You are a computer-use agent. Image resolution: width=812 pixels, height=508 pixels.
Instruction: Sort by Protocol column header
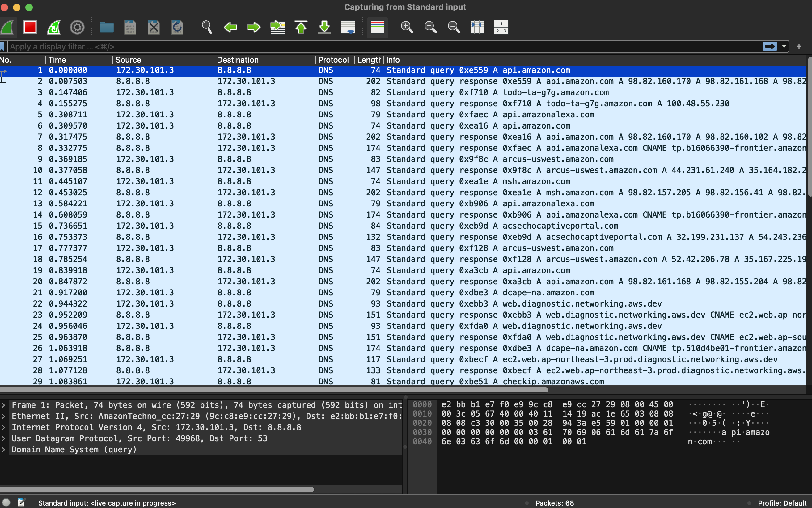[x=334, y=60]
